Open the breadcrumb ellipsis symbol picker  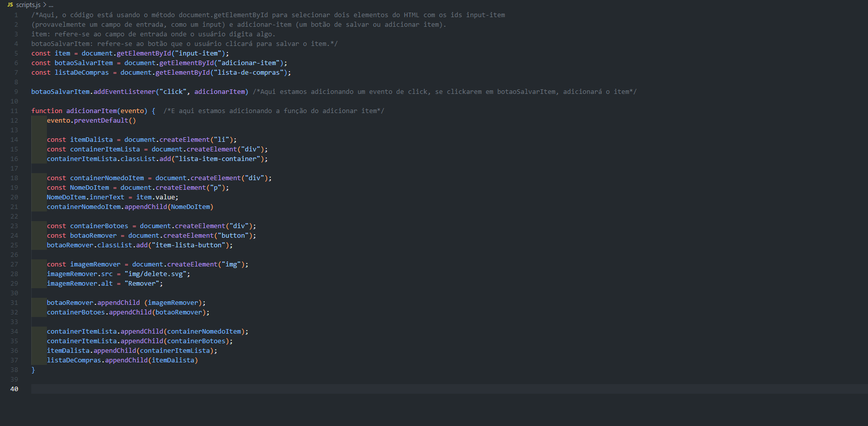(51, 5)
